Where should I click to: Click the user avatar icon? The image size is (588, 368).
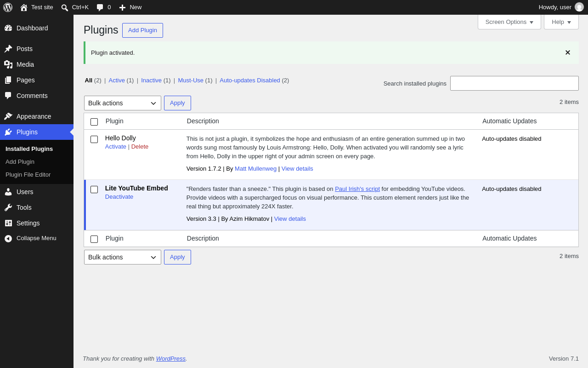point(579,7)
